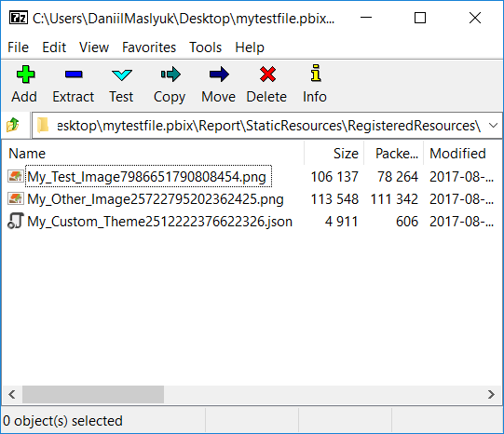Screen dimensions: 504x434
Task: Open the Tools menu
Action: pos(205,47)
